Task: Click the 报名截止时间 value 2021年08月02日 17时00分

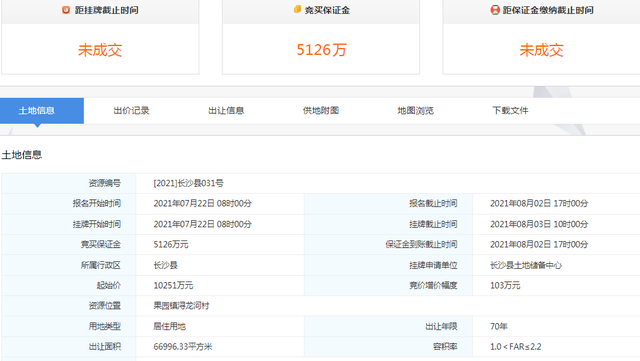Action: [x=539, y=203]
